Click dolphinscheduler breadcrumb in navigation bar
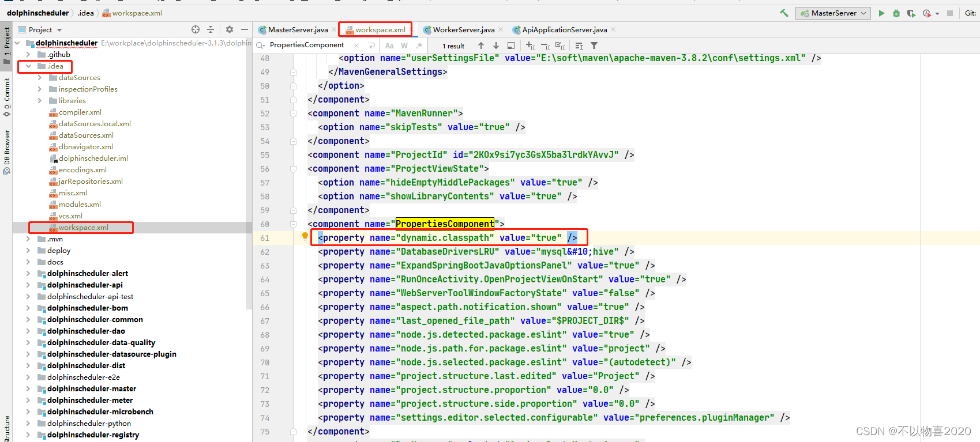The height and width of the screenshot is (442, 980). tap(37, 13)
